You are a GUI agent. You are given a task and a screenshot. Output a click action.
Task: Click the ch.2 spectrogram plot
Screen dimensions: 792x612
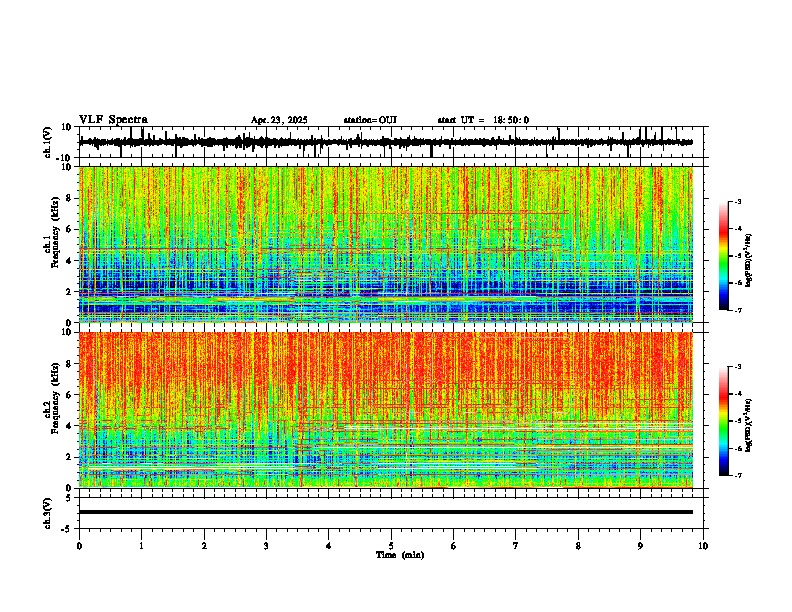pos(386,410)
